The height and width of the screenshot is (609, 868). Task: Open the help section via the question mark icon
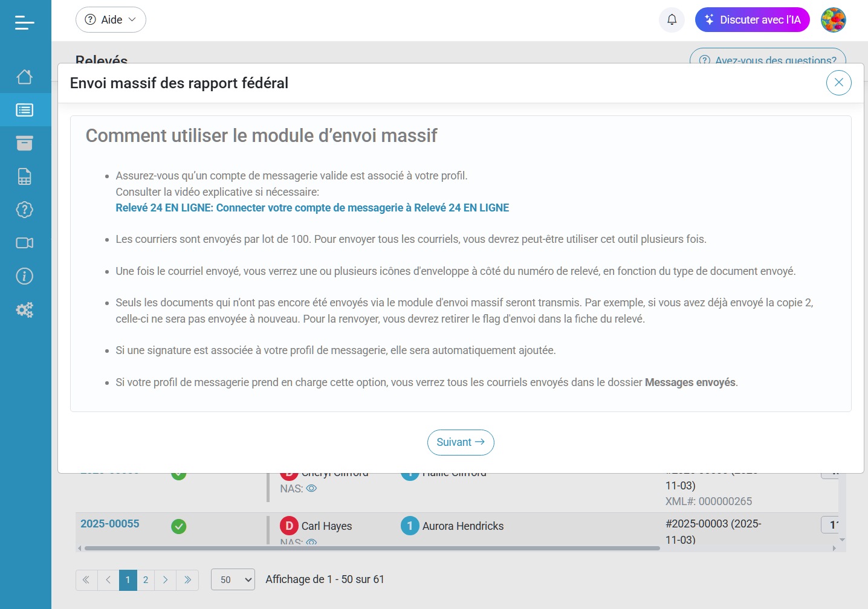(x=24, y=210)
